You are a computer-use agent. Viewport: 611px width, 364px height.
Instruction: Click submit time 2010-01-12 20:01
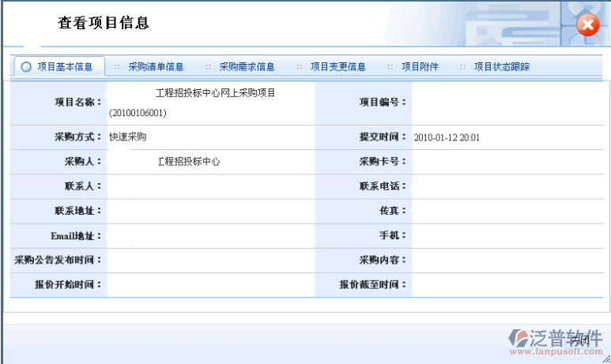447,137
